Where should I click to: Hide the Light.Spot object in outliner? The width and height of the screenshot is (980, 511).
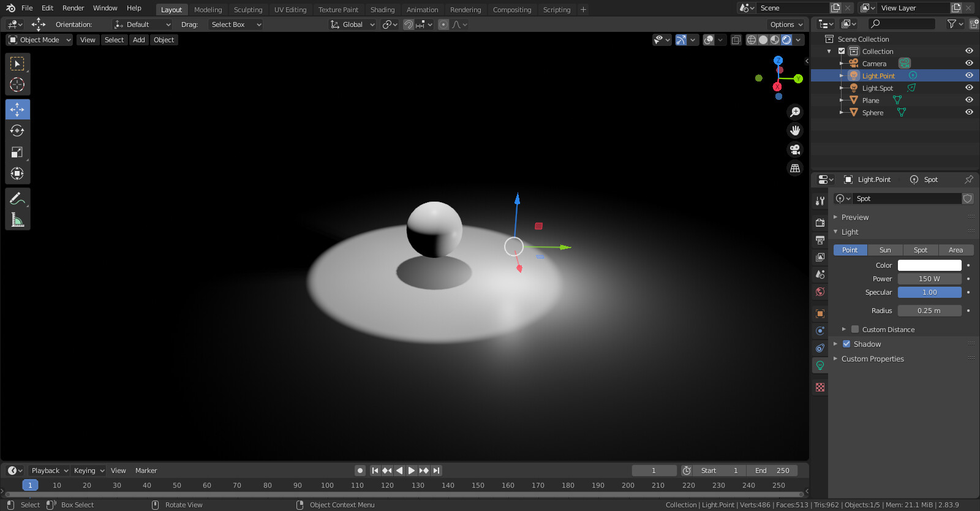point(969,88)
